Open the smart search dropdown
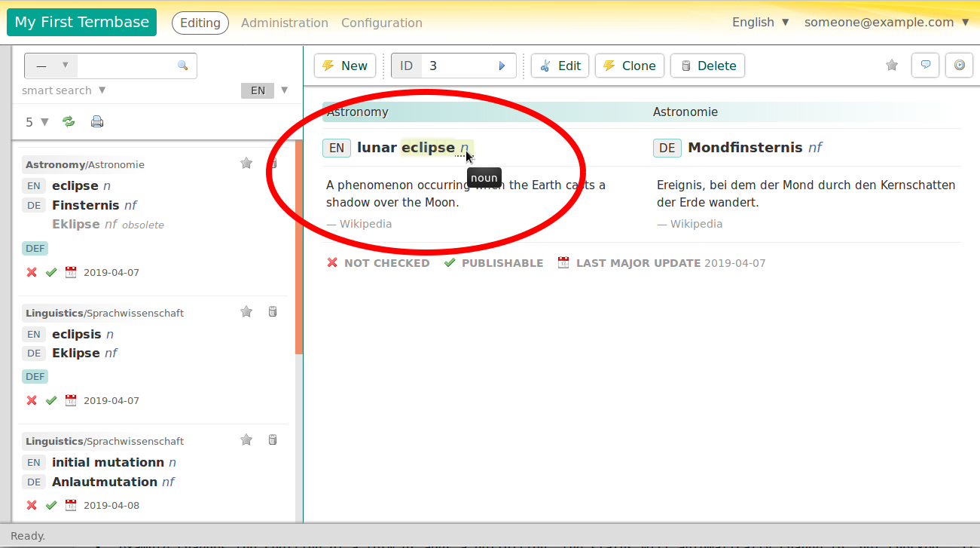The width and height of the screenshot is (980, 548). [x=63, y=90]
